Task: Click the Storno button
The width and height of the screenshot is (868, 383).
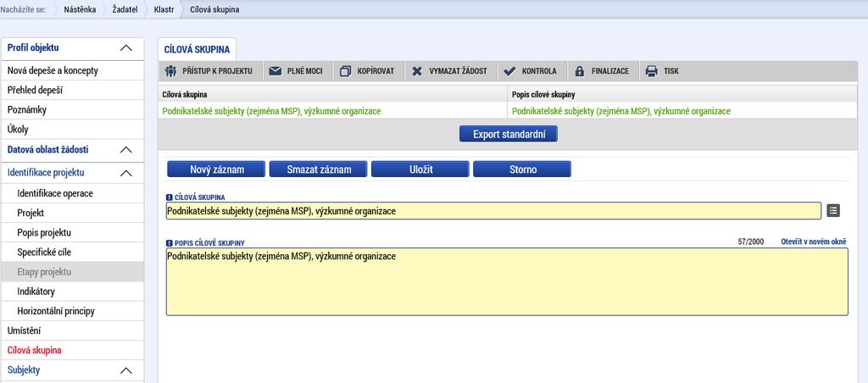Action: pos(522,169)
